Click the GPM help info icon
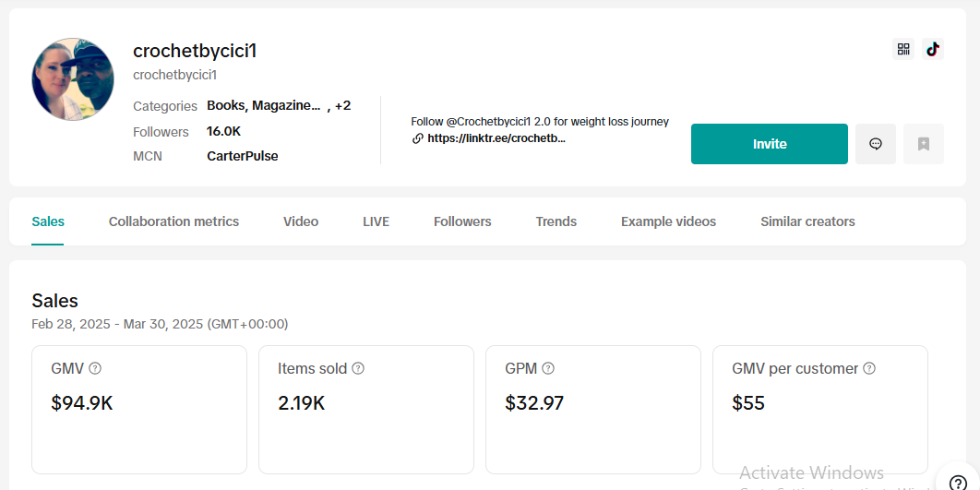 click(x=548, y=369)
